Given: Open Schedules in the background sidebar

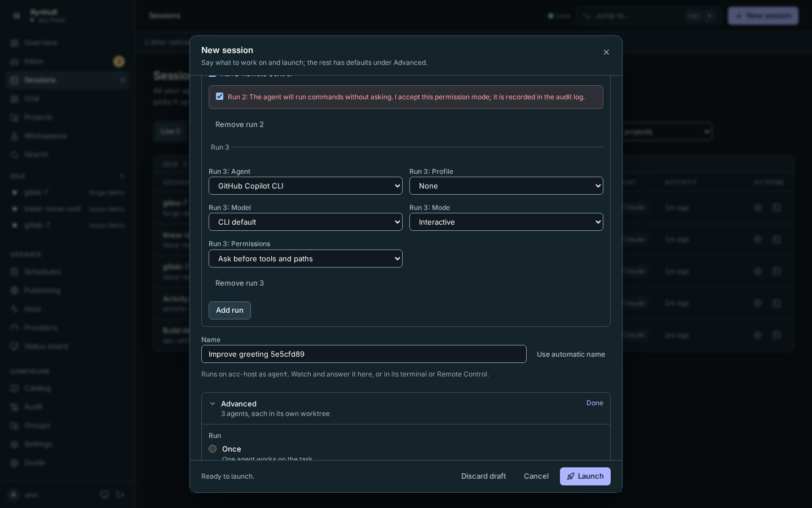Looking at the screenshot, I should pos(68,272).
